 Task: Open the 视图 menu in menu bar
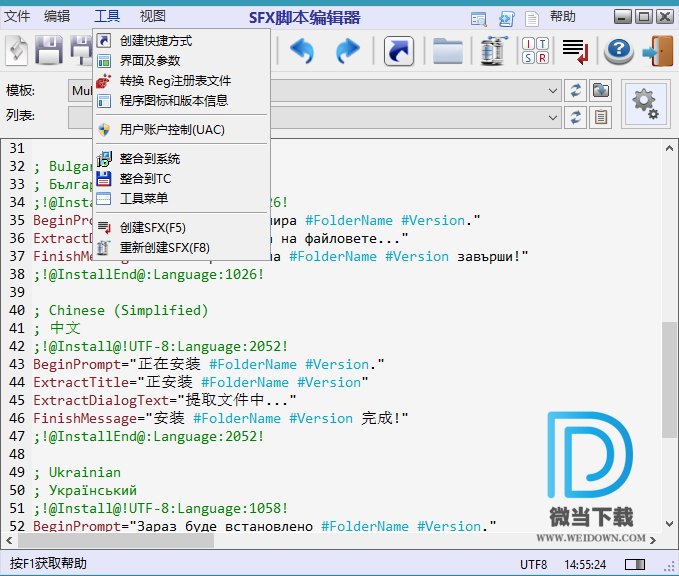152,16
